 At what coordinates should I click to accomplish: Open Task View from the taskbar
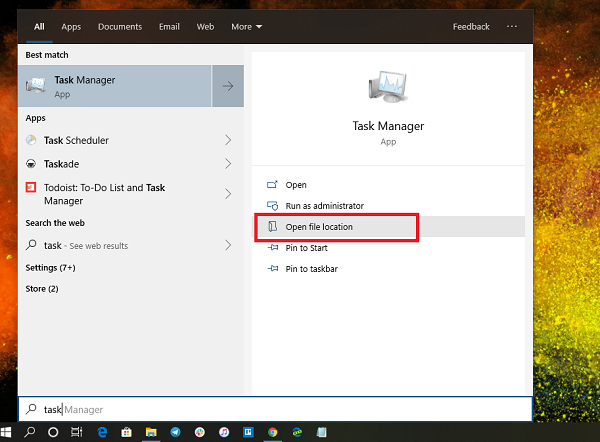click(77, 432)
